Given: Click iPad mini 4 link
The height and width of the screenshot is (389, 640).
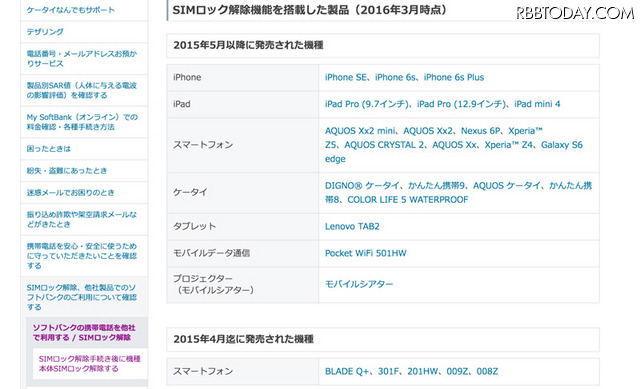Looking at the screenshot, I should tap(537, 104).
